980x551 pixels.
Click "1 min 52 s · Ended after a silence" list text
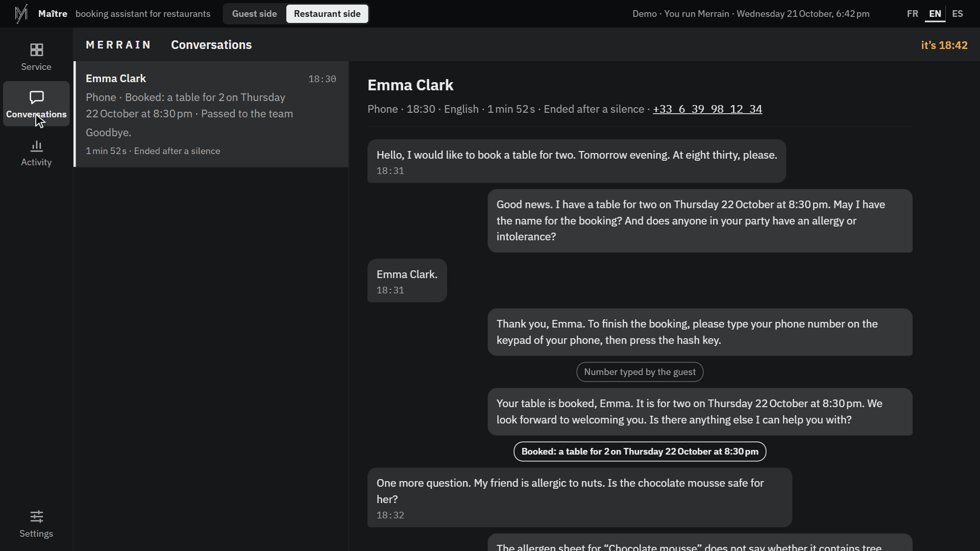153,151
